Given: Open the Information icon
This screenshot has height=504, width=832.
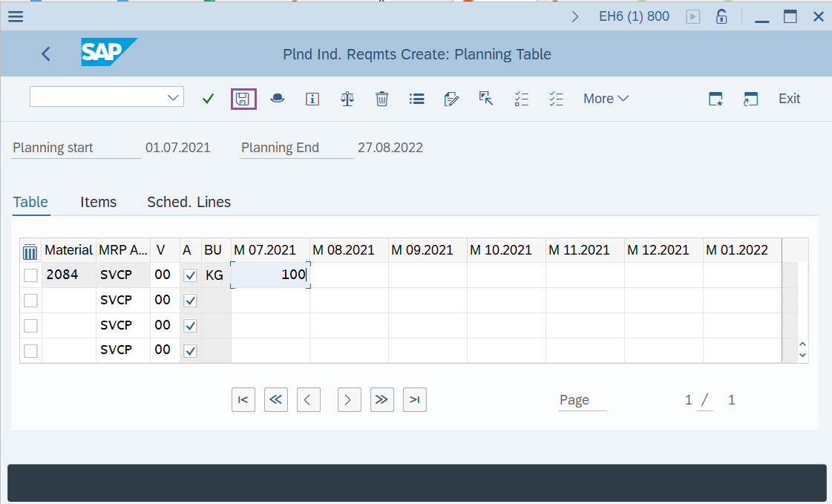Looking at the screenshot, I should point(312,98).
